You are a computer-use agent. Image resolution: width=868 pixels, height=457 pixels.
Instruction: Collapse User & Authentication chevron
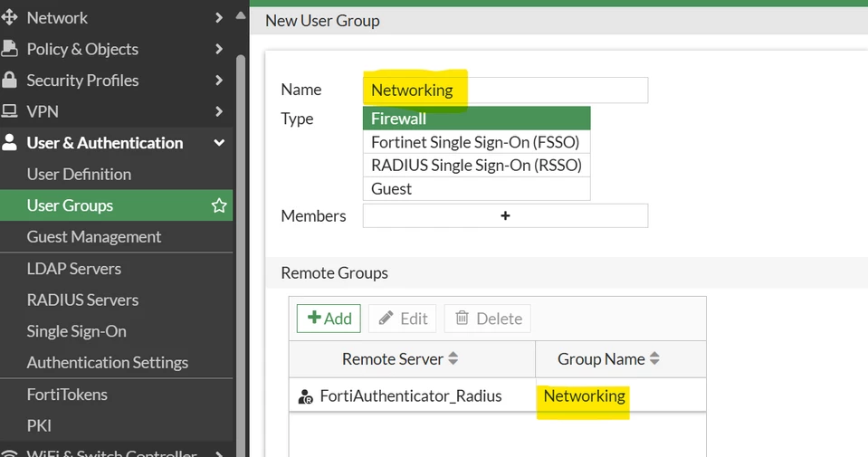click(219, 143)
